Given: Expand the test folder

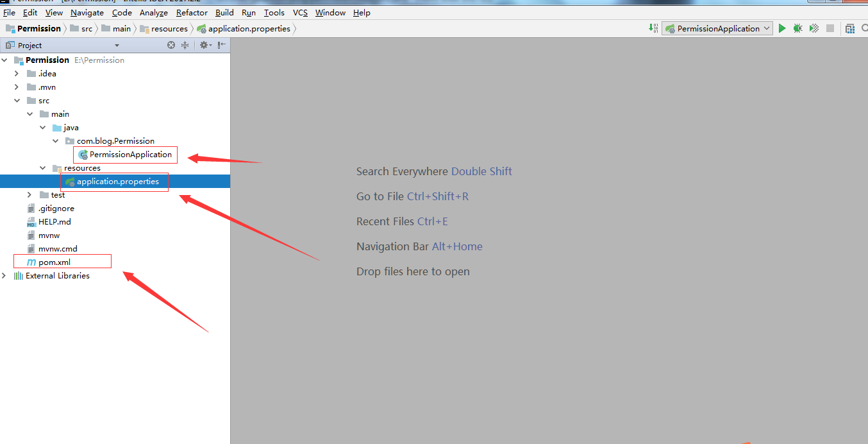Looking at the screenshot, I should pyautogui.click(x=29, y=195).
